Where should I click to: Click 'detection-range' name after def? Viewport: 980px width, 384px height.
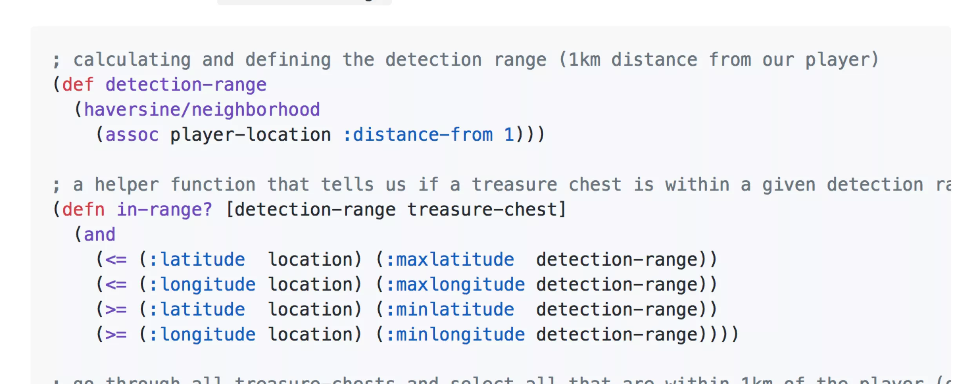186,85
